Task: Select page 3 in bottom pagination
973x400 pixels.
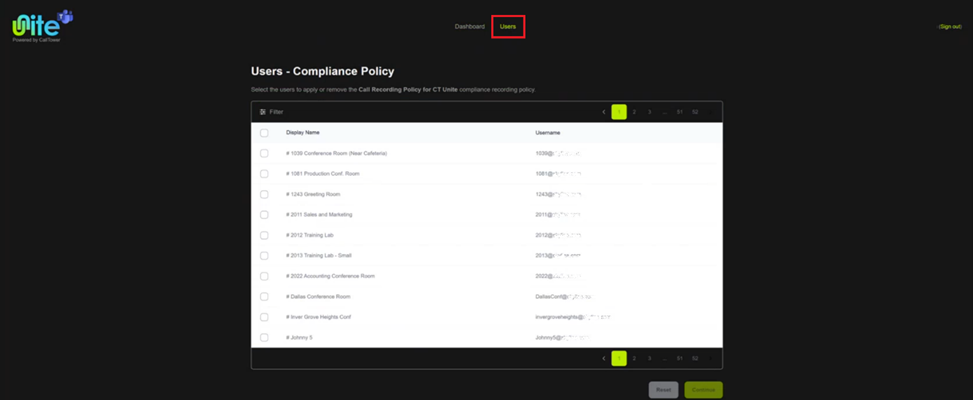Action: click(x=649, y=358)
